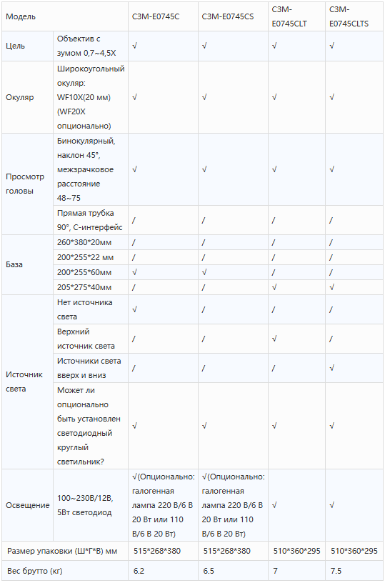Click the Освещение row label

tap(27, 505)
